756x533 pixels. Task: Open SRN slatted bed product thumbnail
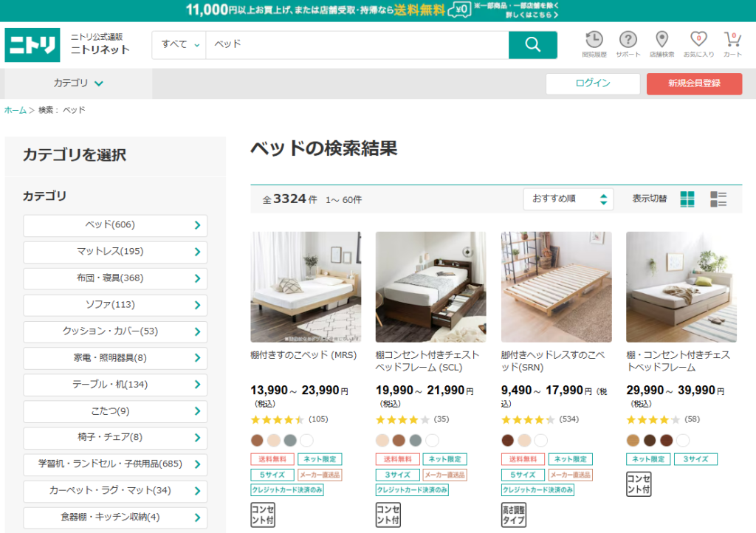[557, 286]
